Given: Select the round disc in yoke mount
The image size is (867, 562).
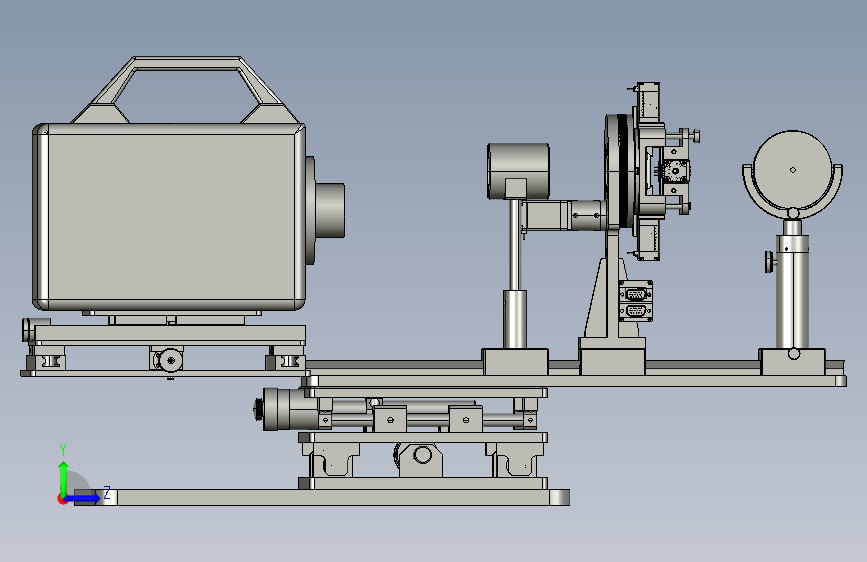Looking at the screenshot, I should click(792, 169).
